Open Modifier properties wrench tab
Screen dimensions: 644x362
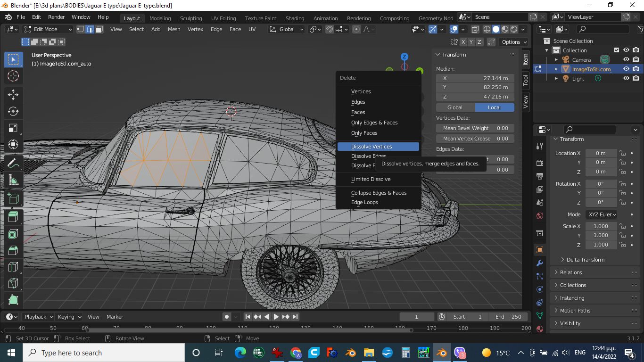[x=540, y=263]
